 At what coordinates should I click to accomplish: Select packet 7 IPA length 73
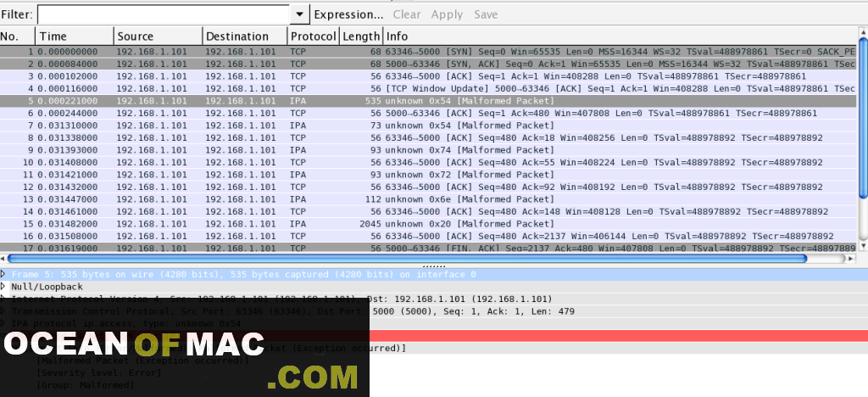(428, 126)
